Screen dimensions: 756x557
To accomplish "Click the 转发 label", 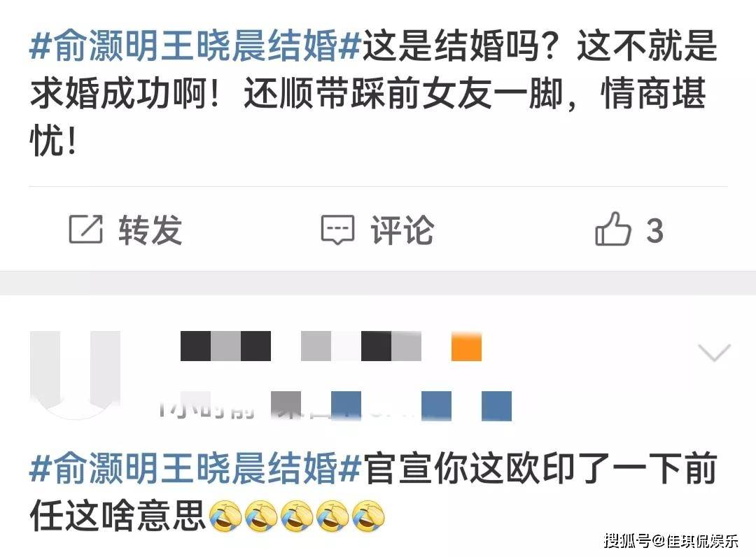I will (150, 230).
